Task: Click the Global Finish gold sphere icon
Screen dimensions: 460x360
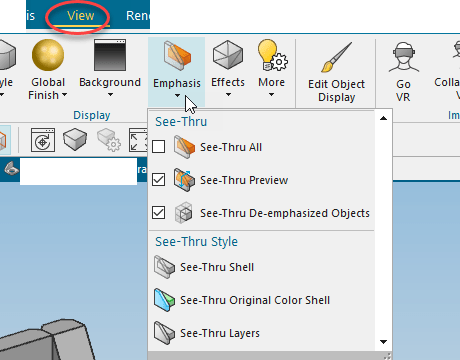Action: tap(48, 55)
